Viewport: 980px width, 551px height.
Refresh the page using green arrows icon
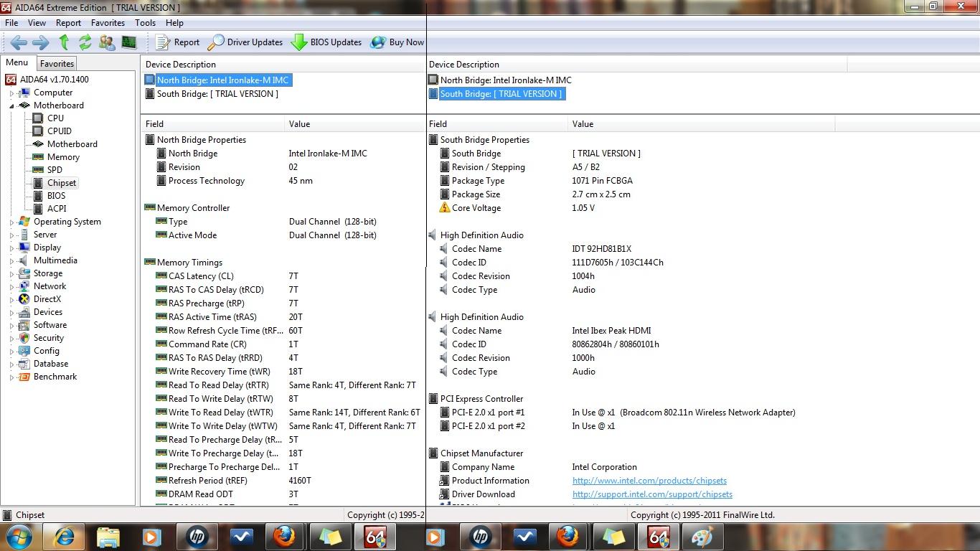click(x=85, y=42)
